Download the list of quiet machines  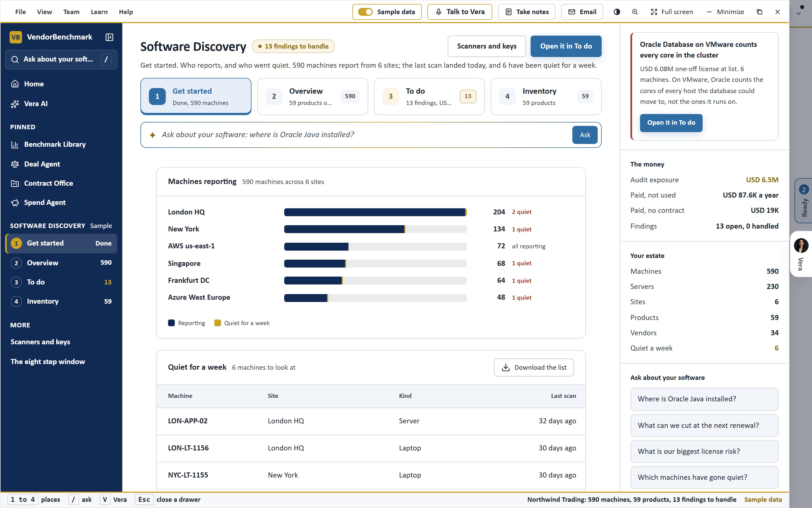coord(534,367)
